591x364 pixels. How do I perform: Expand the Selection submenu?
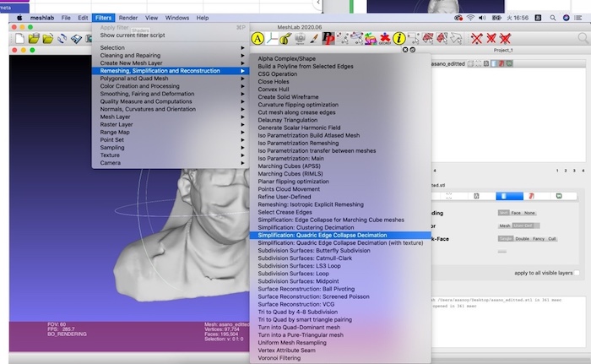171,47
